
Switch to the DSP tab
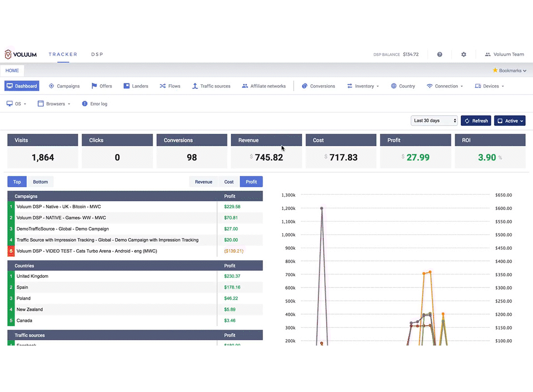coord(97,54)
